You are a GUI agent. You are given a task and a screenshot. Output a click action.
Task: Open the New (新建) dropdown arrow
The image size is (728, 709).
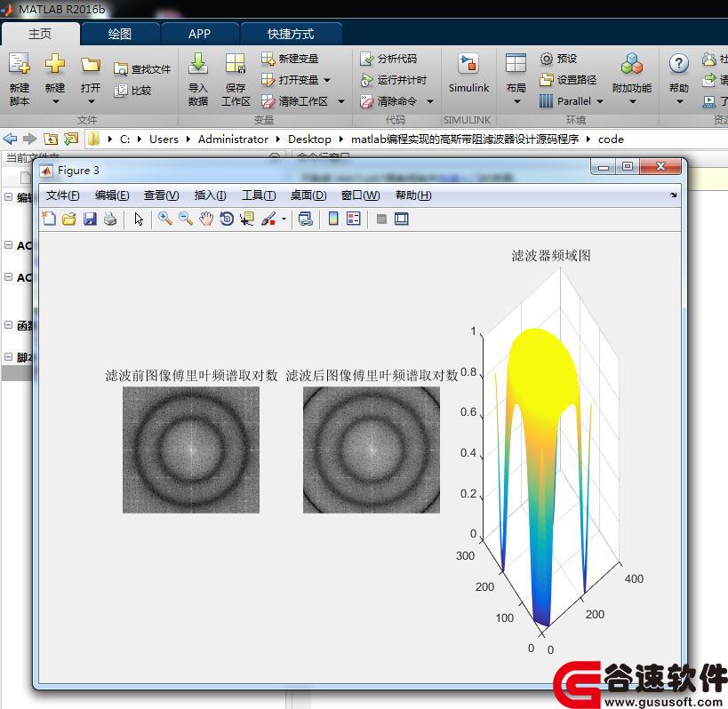pyautogui.click(x=55, y=101)
